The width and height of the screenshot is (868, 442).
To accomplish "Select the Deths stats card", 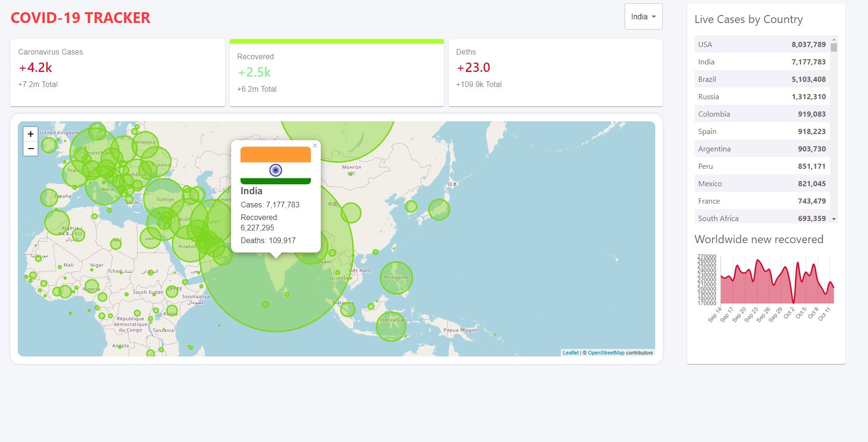I will coord(555,72).
